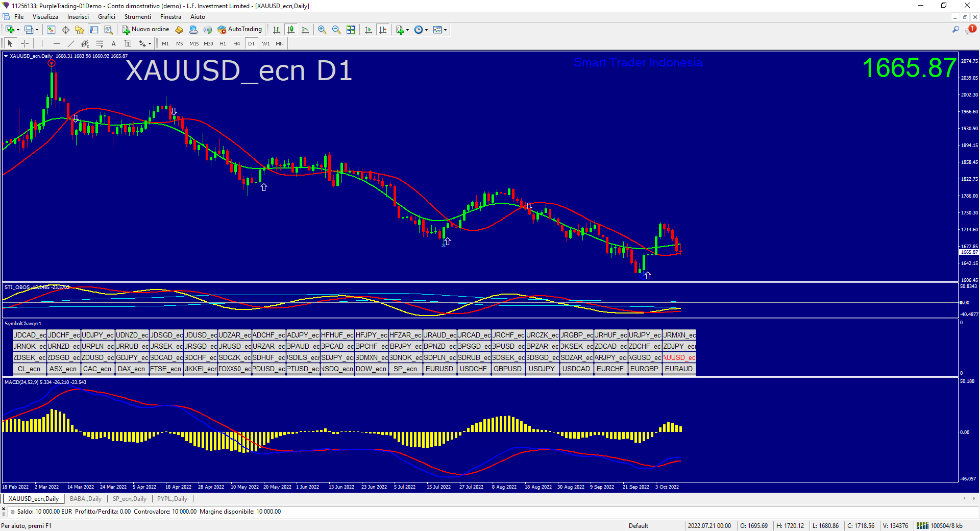Change symbol to USDJPY button

click(542, 369)
